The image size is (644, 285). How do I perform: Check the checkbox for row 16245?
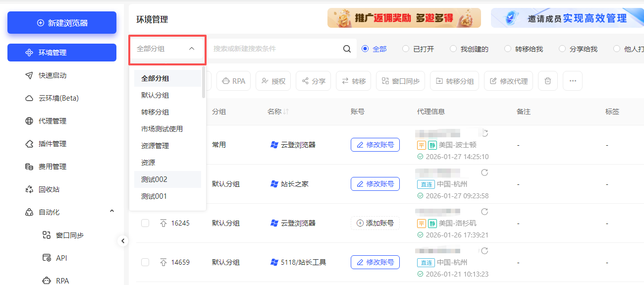(145, 223)
